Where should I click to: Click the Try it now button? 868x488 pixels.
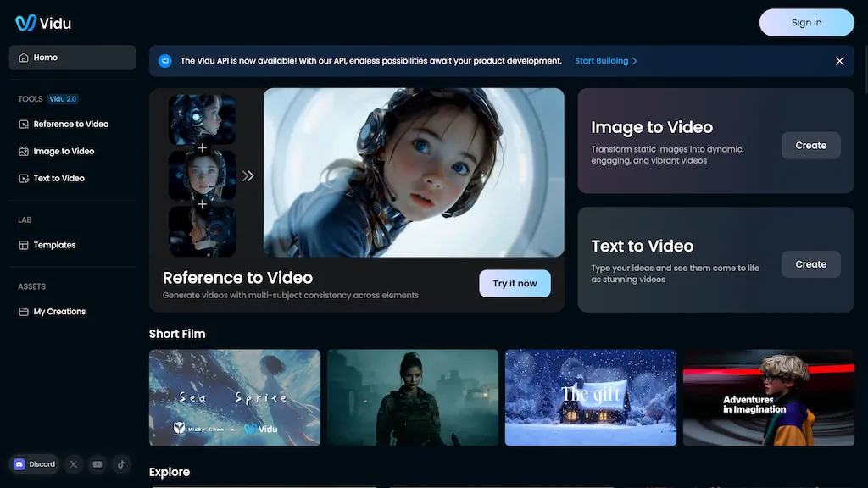(x=515, y=283)
